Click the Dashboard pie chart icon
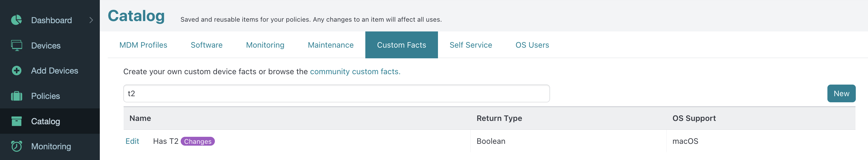This screenshot has height=160, width=868. point(16,20)
